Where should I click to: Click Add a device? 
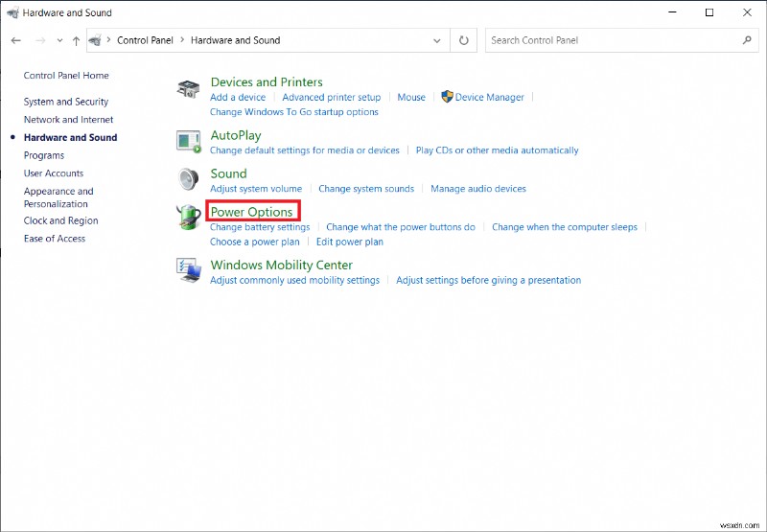tap(238, 98)
